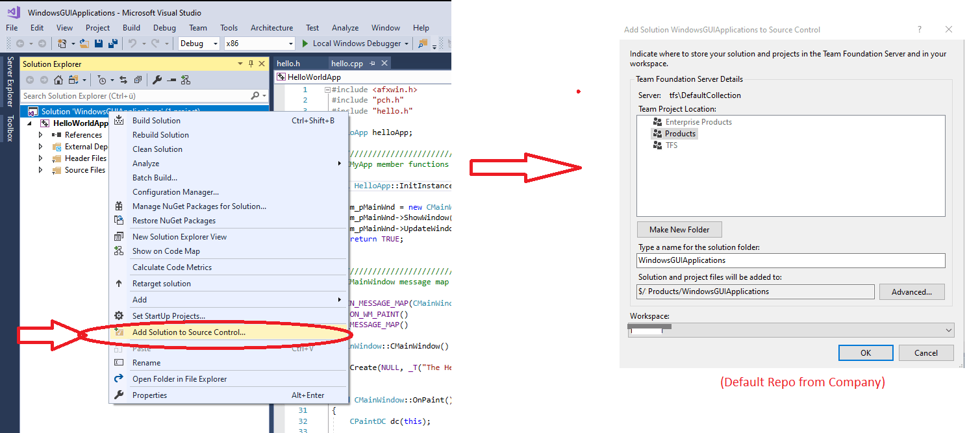The width and height of the screenshot is (980, 433).
Task: Click the Search Solution Explorer field
Action: tap(134, 95)
